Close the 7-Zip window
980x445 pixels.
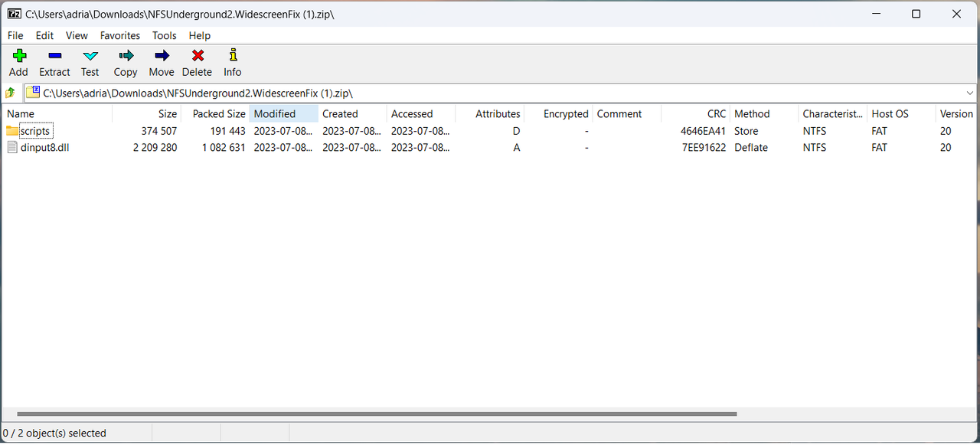coord(957,14)
